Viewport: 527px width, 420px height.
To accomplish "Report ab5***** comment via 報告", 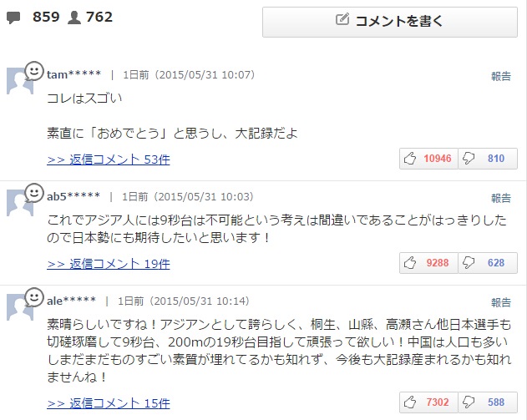I will pos(501,198).
